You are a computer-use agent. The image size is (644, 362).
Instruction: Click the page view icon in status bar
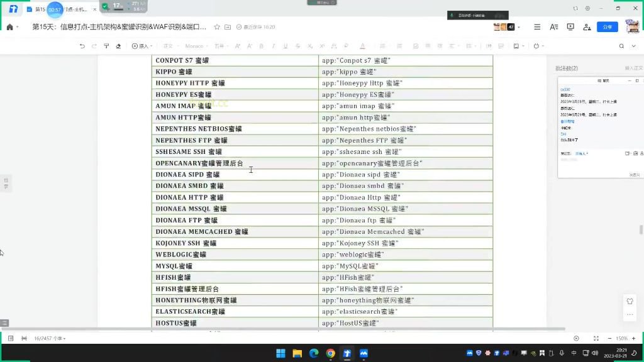click(x=11, y=338)
